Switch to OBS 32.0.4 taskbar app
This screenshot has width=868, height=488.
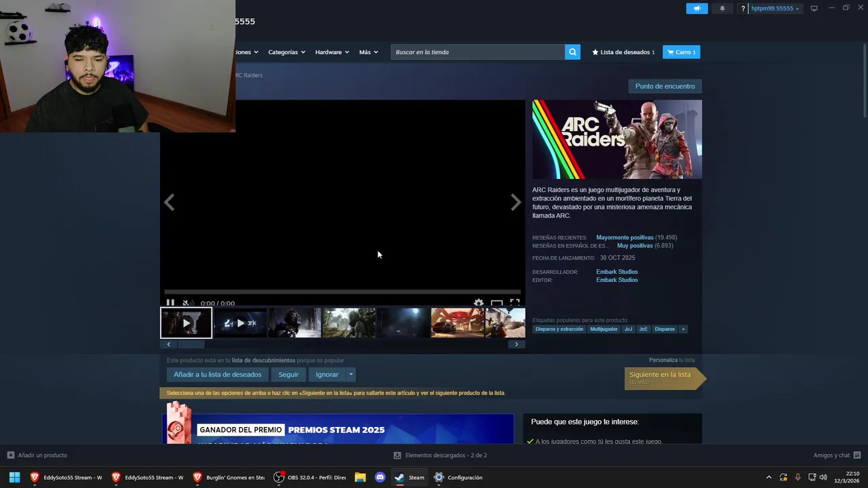[309, 477]
